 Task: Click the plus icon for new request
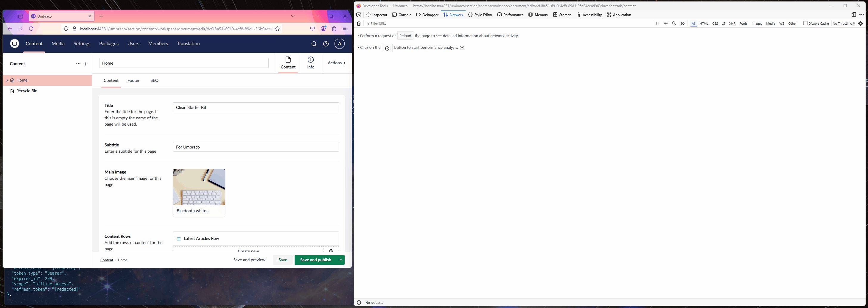point(666,24)
